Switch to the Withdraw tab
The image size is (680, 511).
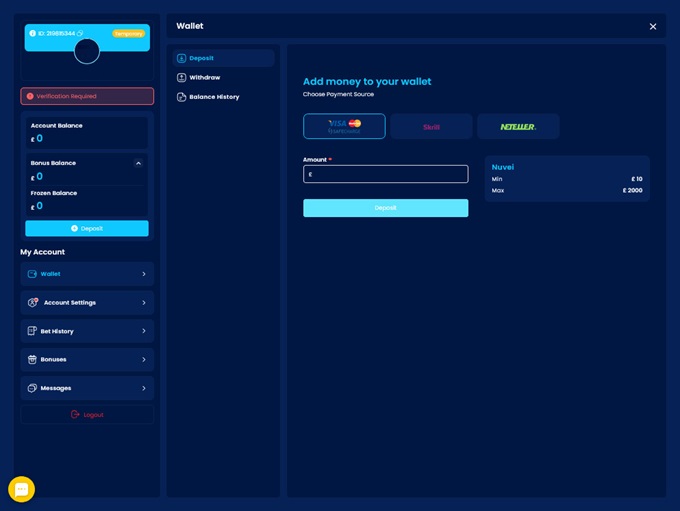click(204, 78)
